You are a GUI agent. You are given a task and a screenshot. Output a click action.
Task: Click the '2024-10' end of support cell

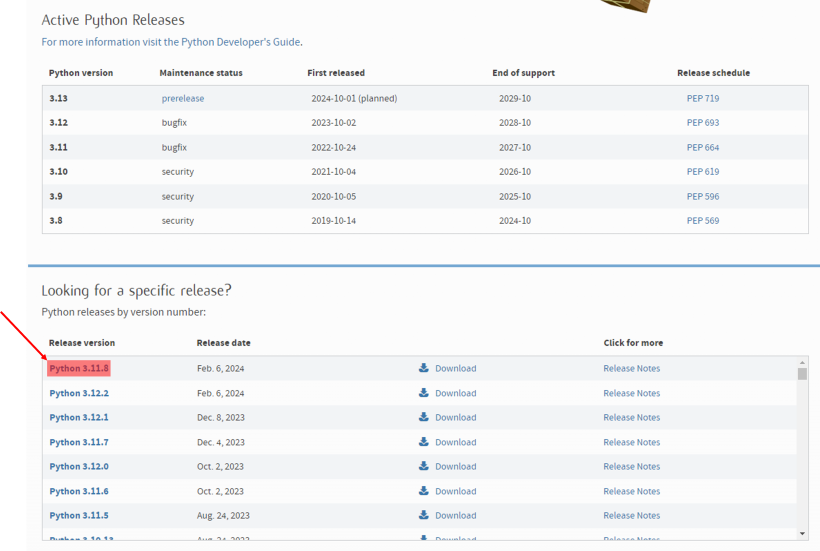[515, 221]
